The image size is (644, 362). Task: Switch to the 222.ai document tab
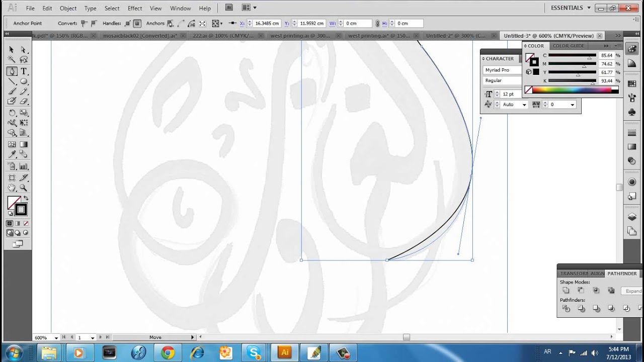coord(223,36)
